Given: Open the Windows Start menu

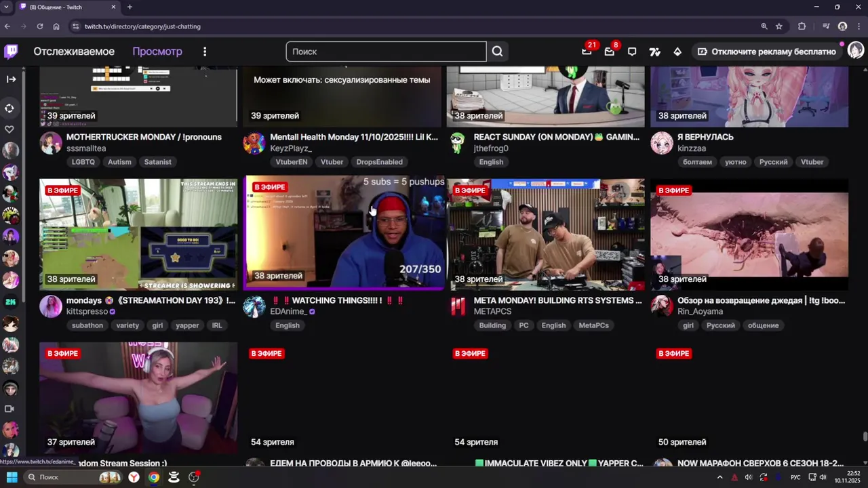Looking at the screenshot, I should tap(12, 477).
